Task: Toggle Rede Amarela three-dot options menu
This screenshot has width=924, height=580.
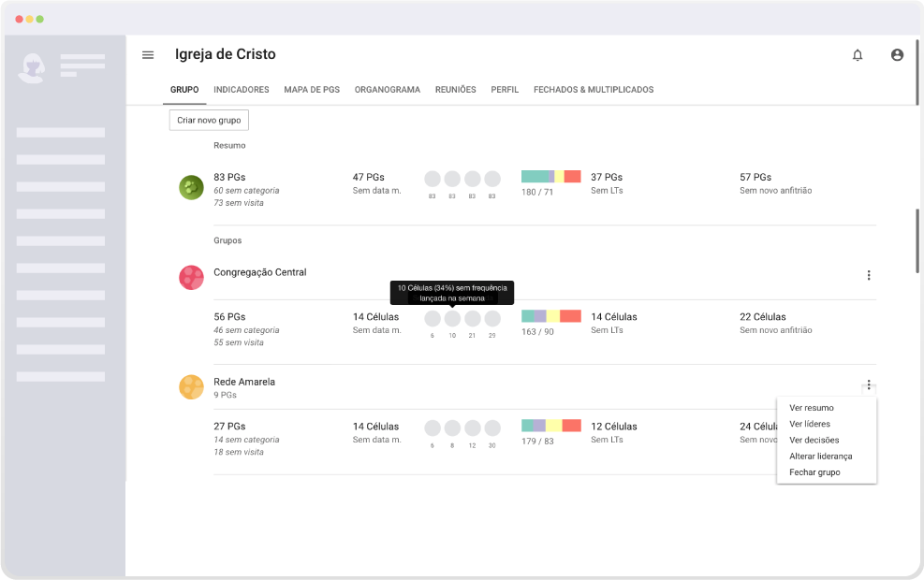Action: pos(869,384)
